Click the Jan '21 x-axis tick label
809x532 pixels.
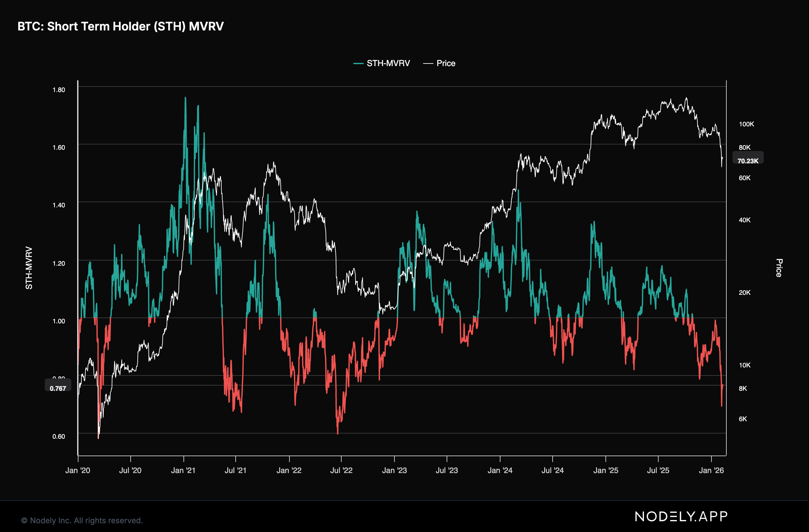click(x=183, y=470)
